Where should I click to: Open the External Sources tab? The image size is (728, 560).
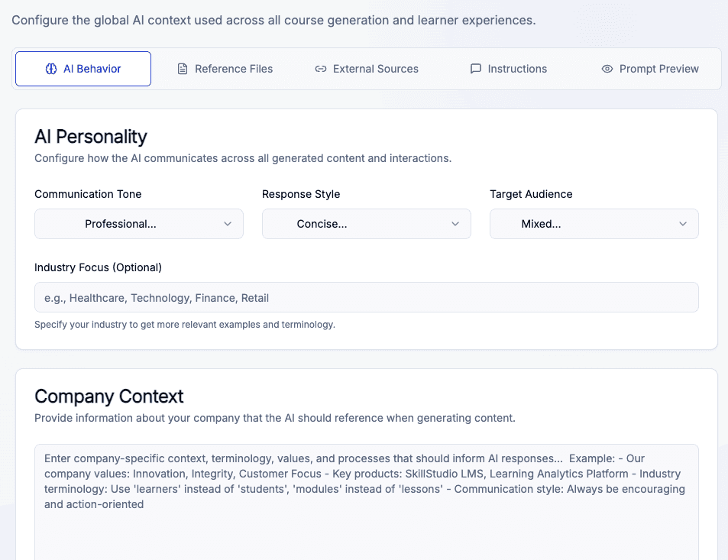pyautogui.click(x=375, y=69)
